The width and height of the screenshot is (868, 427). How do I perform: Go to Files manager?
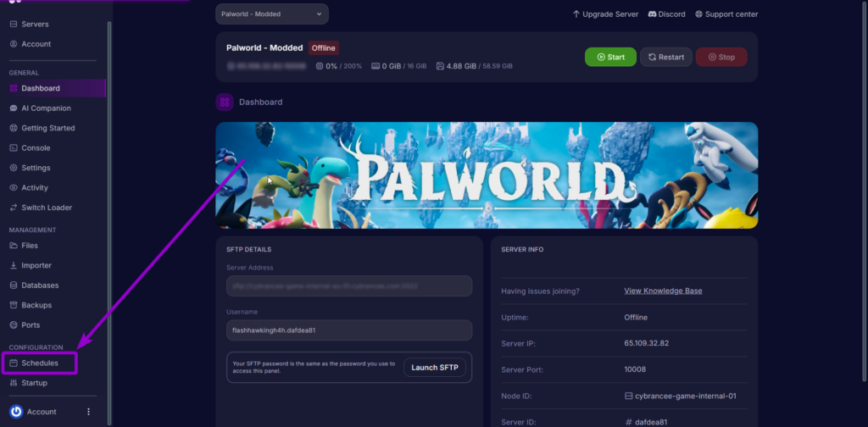[30, 246]
